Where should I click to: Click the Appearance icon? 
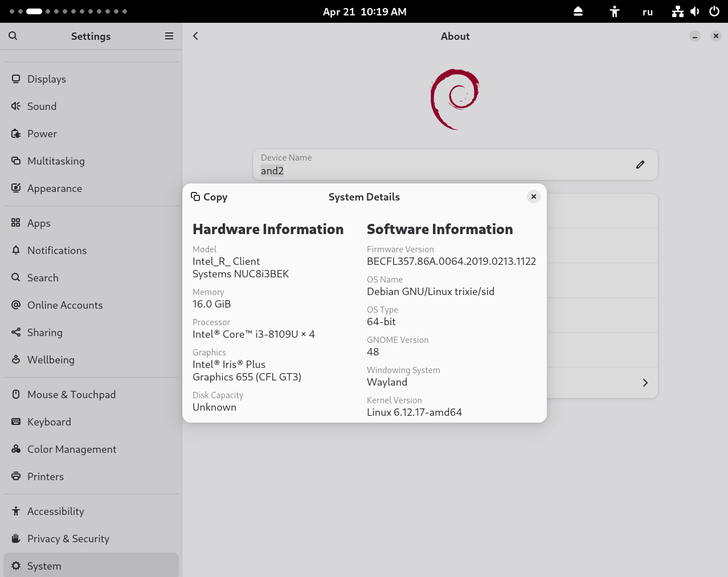point(16,188)
